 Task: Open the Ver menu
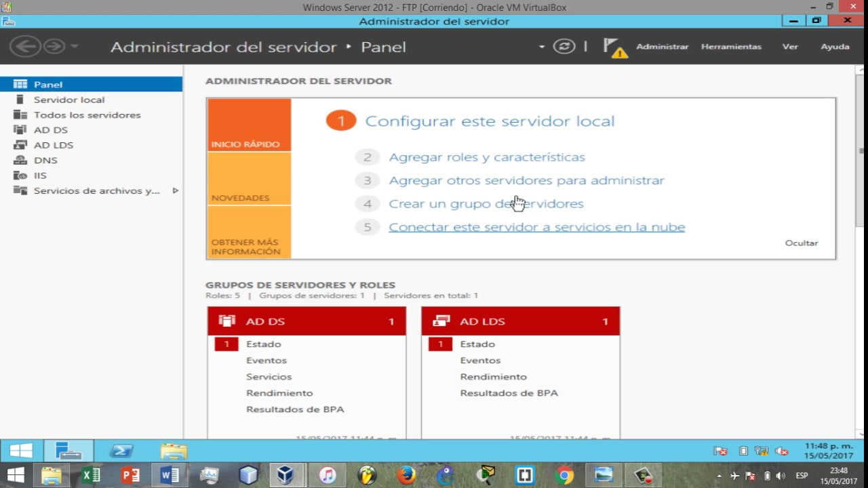click(790, 47)
